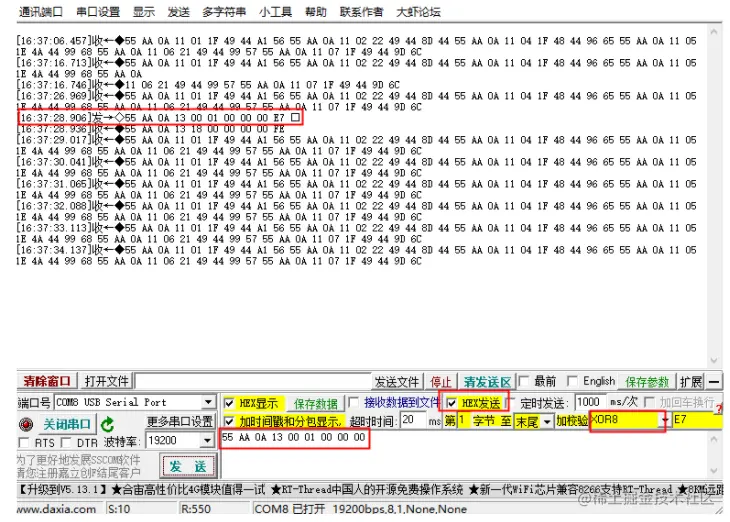The image size is (730, 522).
Task: Click the 保存数据 button
Action: tap(316, 403)
